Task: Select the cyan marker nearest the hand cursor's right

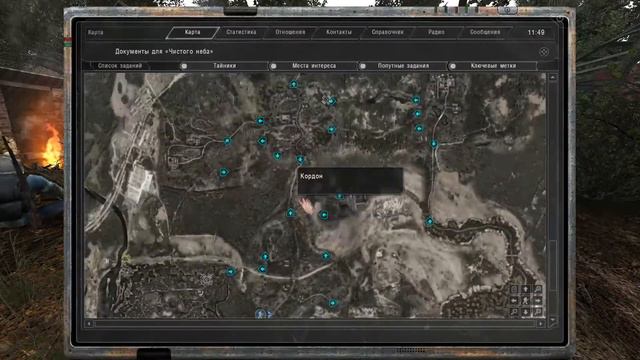Action: pyautogui.click(x=324, y=214)
